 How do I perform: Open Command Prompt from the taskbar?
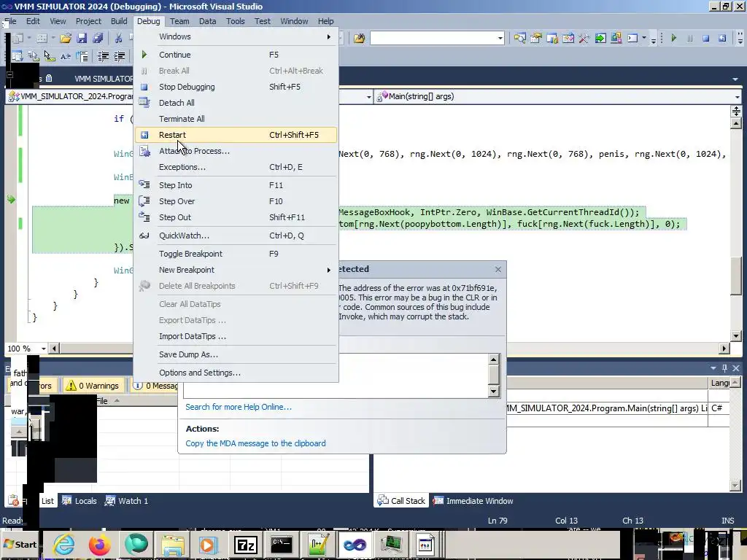(x=282, y=545)
